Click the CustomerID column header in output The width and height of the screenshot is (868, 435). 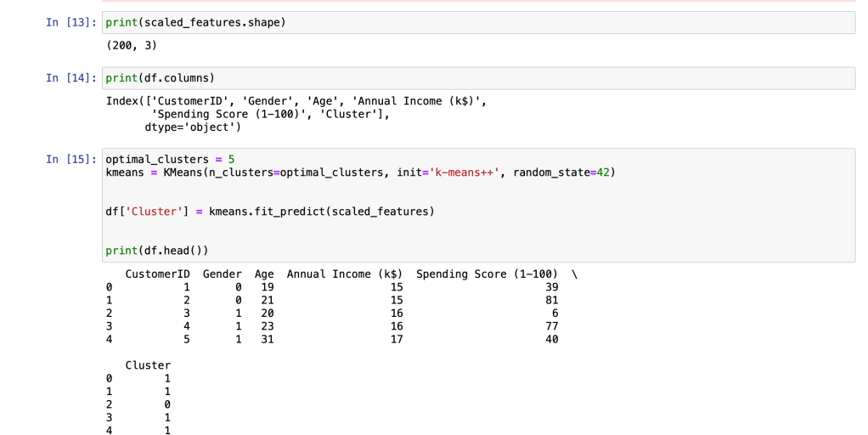[157, 274]
